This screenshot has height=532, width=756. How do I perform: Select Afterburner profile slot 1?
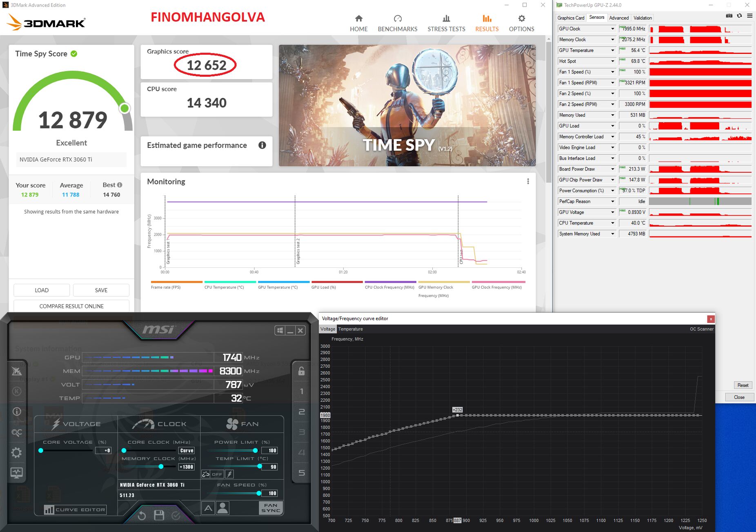301,391
